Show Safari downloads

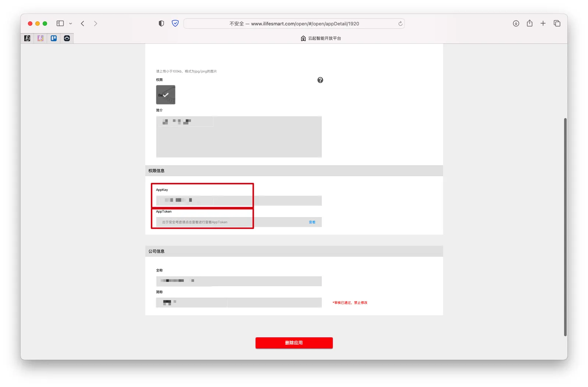click(x=516, y=24)
